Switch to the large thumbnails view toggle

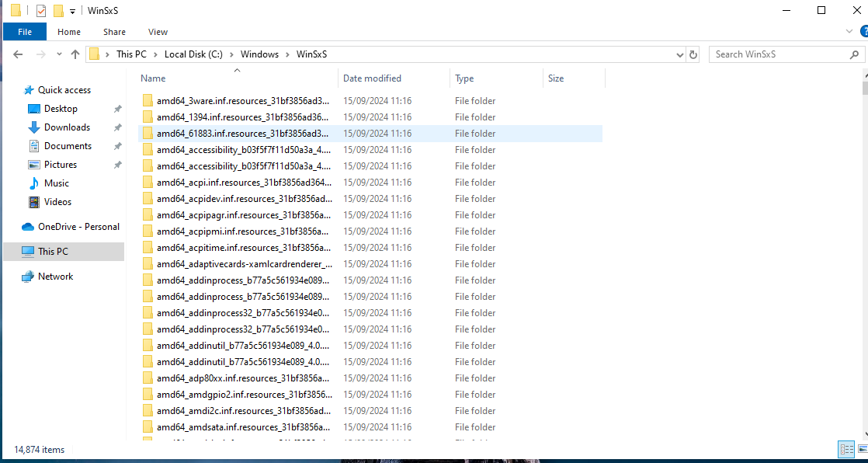(861, 449)
